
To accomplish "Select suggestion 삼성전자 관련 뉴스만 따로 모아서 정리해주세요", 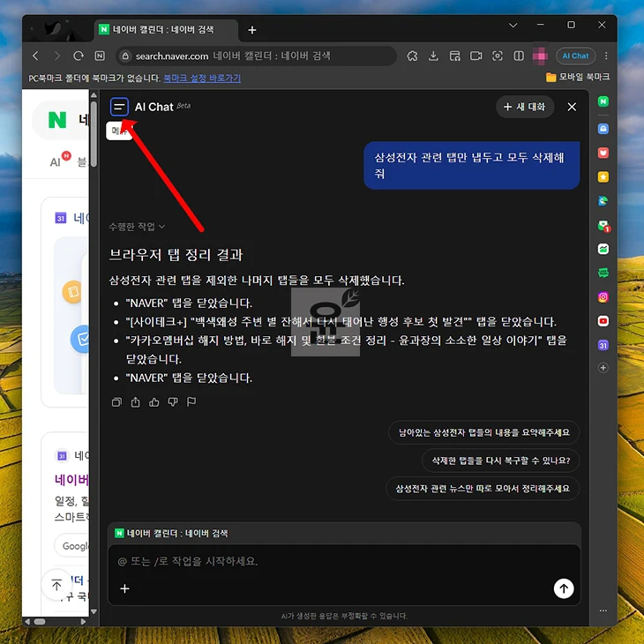I will (483, 489).
